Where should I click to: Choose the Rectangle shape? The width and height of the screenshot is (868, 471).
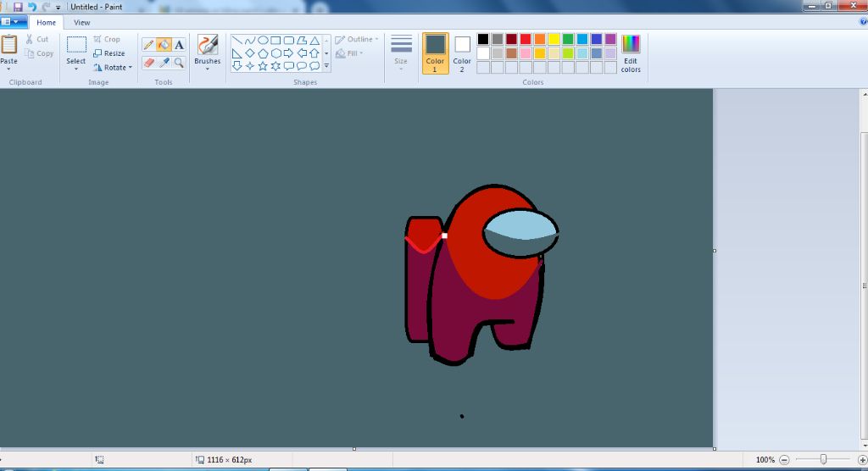(275, 41)
